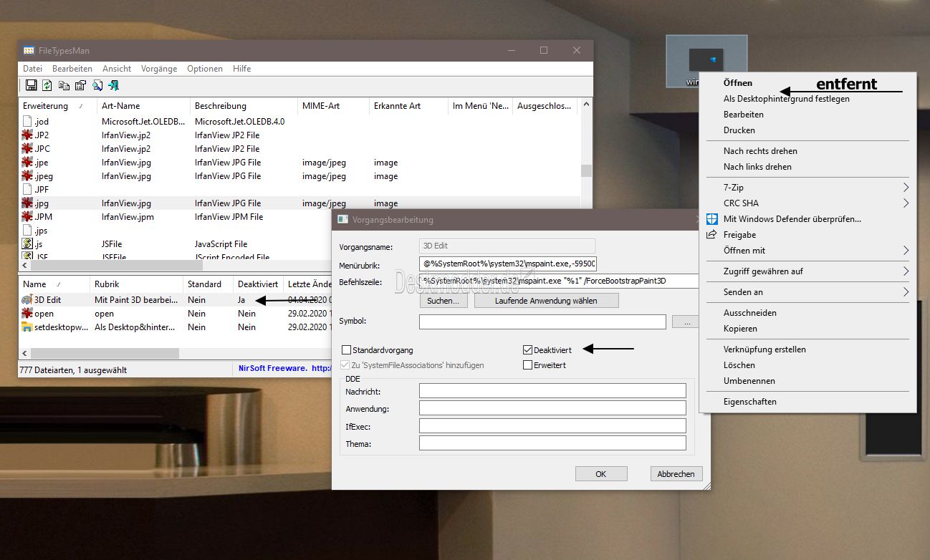
Task: Click the Suchen... button
Action: tap(444, 301)
